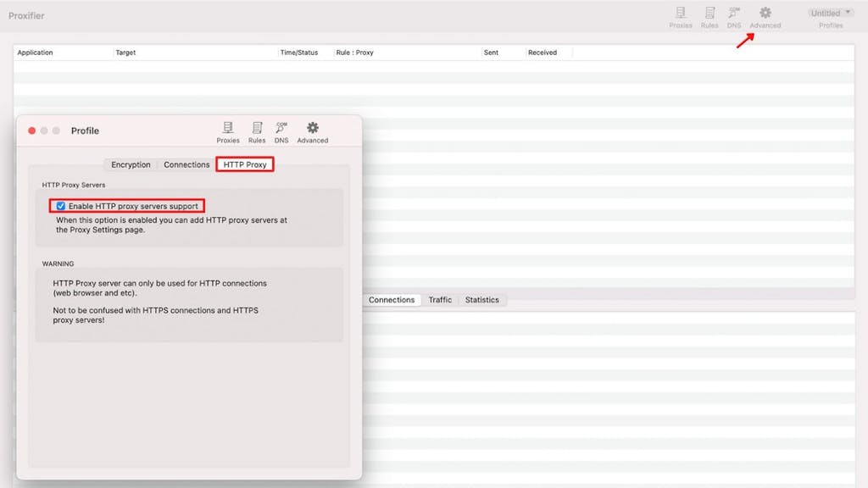Select the HTTP Proxy tab
The height and width of the screenshot is (488, 868).
[245, 165]
